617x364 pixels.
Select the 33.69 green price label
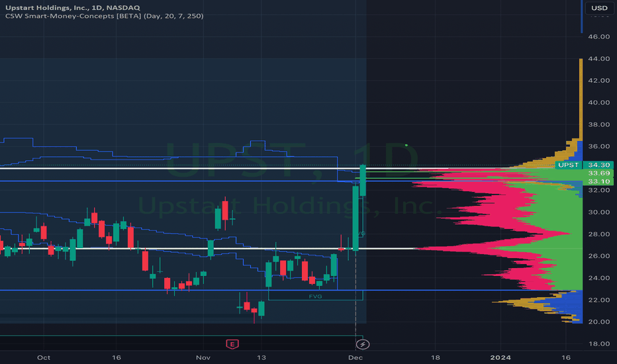point(598,173)
